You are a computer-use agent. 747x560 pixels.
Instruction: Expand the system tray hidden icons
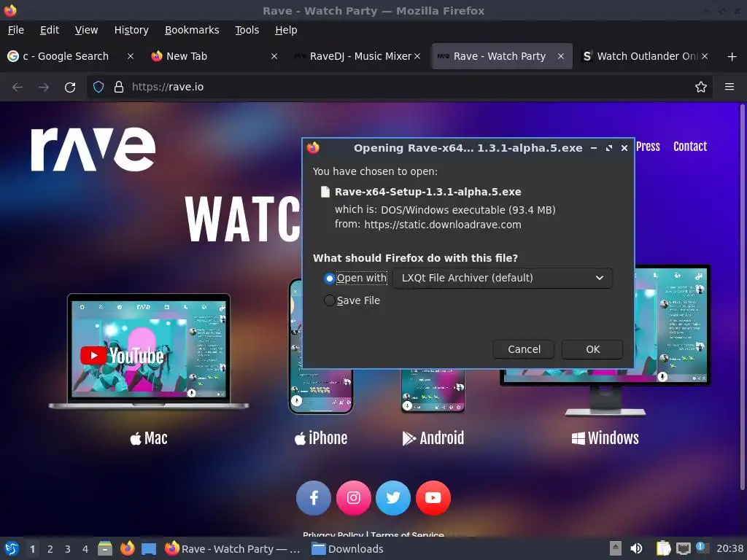(616, 549)
